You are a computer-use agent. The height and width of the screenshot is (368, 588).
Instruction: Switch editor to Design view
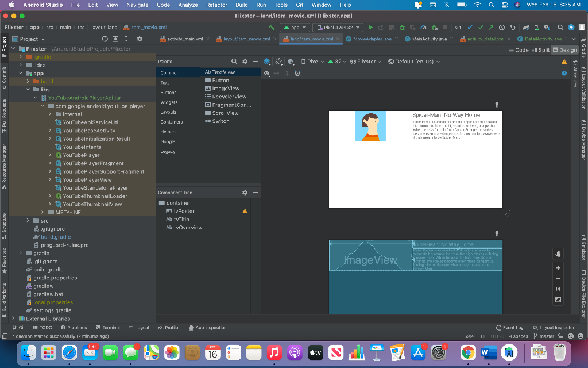click(565, 50)
